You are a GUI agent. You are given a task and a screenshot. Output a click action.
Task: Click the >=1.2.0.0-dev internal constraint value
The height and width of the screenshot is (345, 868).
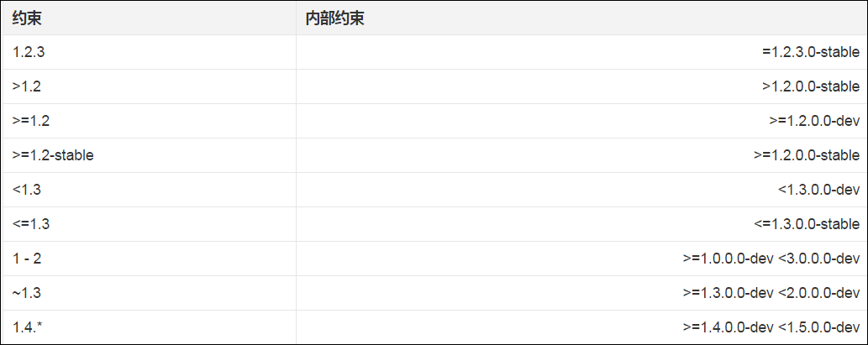tap(814, 121)
